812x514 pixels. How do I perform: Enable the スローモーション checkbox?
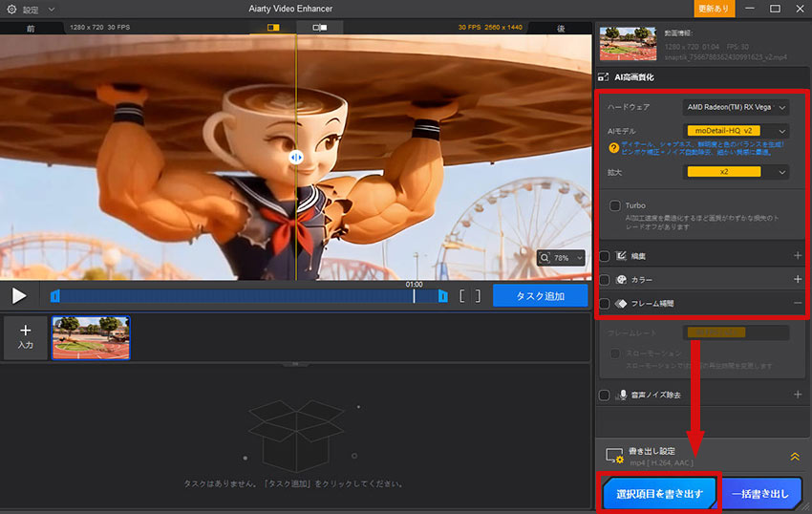(614, 353)
